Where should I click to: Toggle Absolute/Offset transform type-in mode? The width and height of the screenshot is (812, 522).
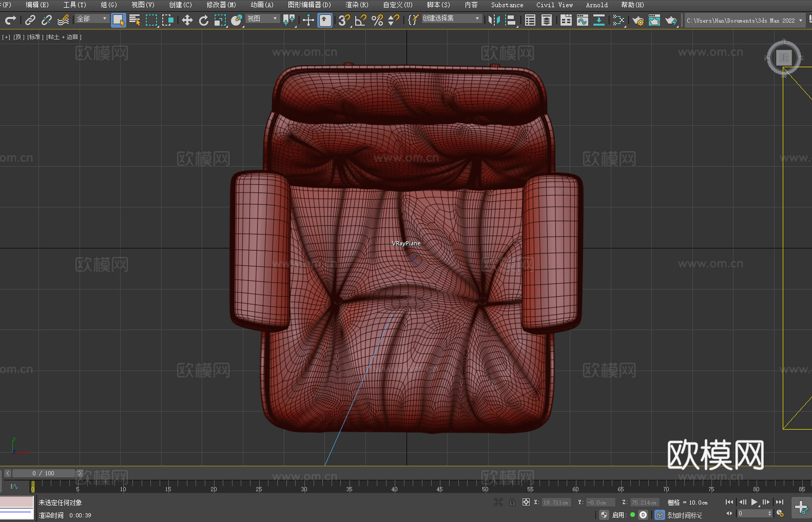tap(526, 502)
